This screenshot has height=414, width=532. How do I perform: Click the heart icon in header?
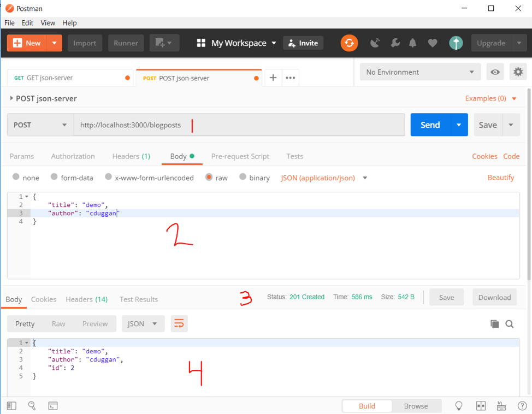click(432, 43)
